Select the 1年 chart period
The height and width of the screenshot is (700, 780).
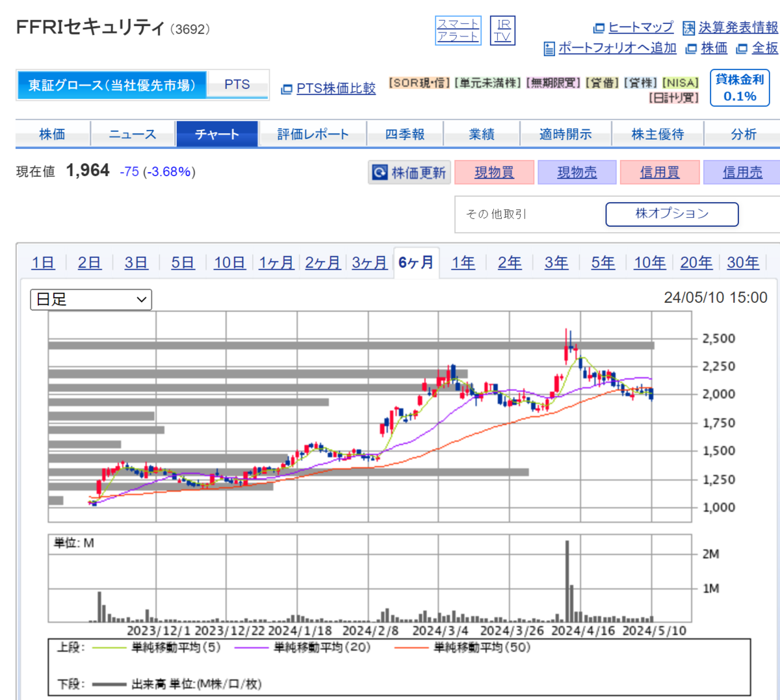point(463,263)
